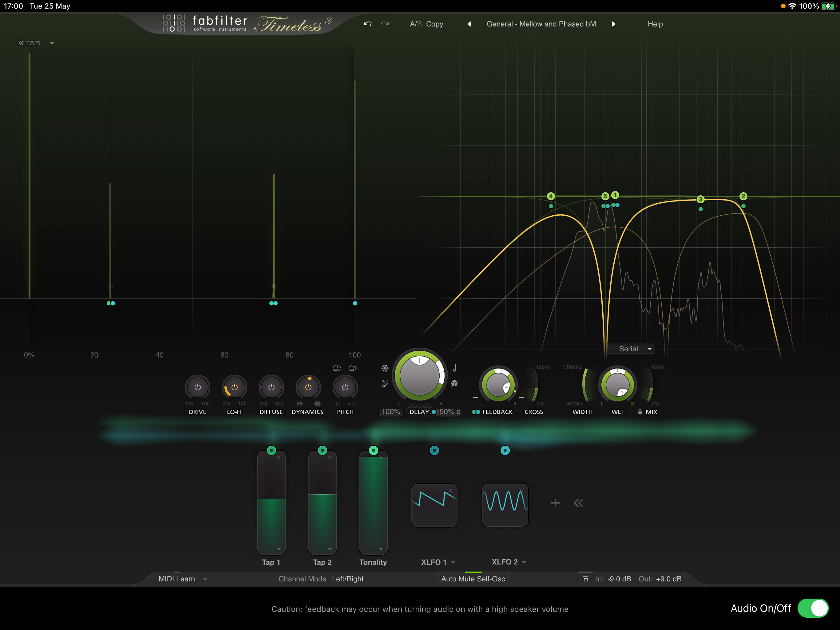840x630 pixels.
Task: Click the tape reel icon by Delay
Action: pos(454,383)
